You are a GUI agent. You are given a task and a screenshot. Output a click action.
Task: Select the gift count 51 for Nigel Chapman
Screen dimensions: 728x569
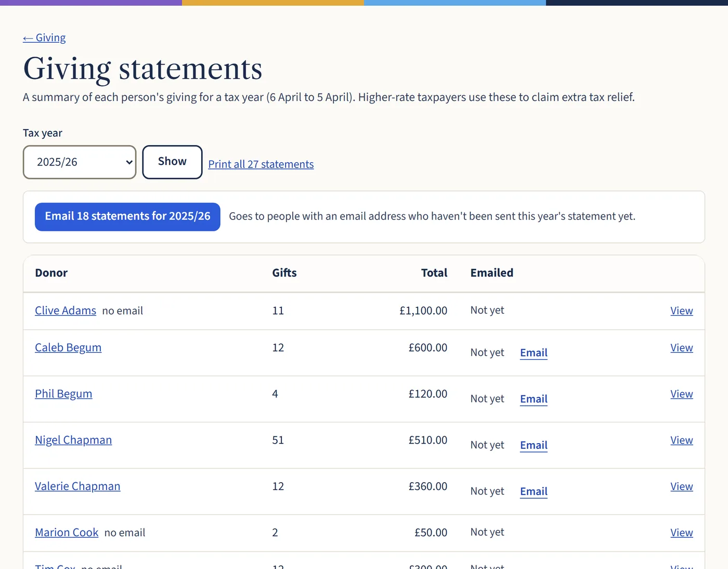278,440
